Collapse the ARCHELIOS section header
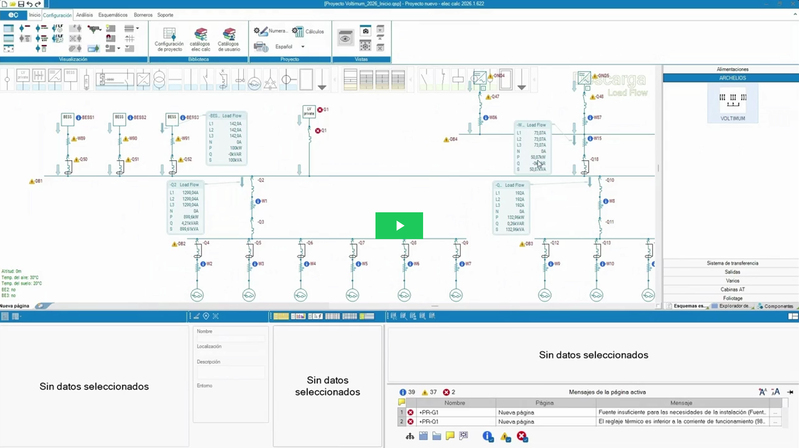This screenshot has height=448, width=799. coord(732,78)
